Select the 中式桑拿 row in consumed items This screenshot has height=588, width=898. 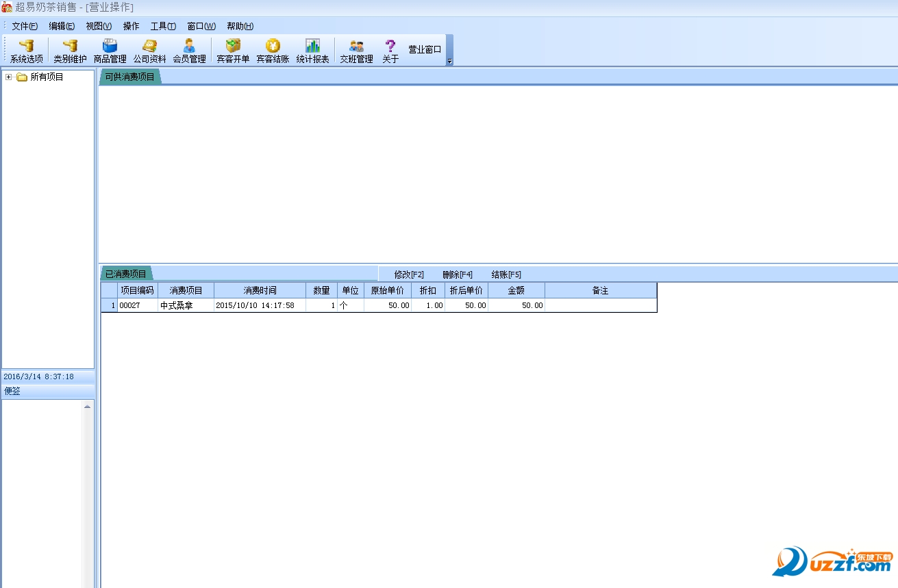click(176, 306)
